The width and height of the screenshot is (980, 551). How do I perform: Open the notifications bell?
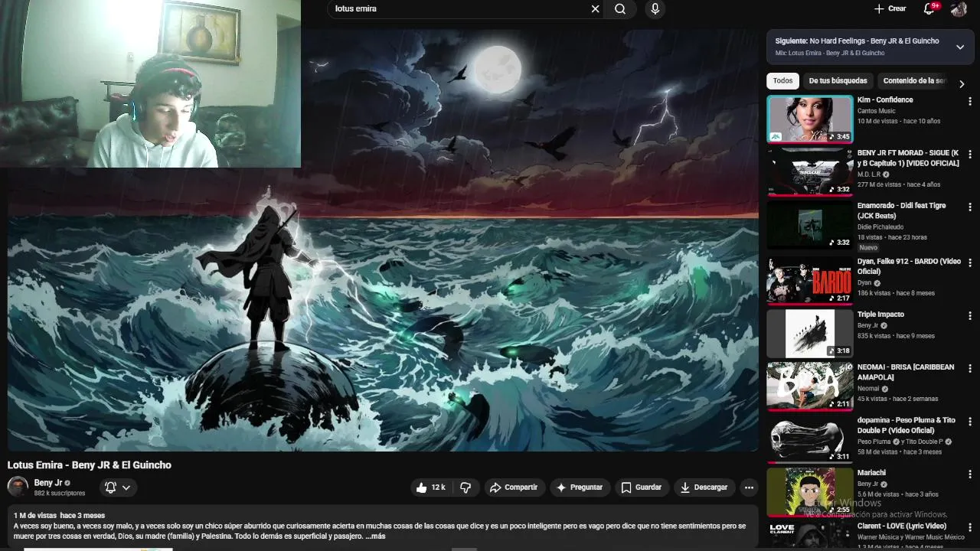(x=929, y=8)
